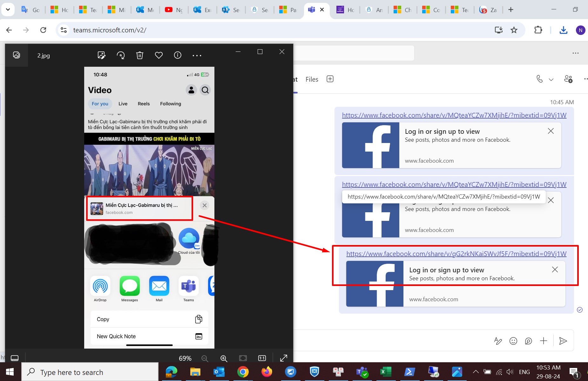Viewport: 588px width, 381px height.
Task: Toggle the filmstrip in Photos
Action: (x=15, y=358)
